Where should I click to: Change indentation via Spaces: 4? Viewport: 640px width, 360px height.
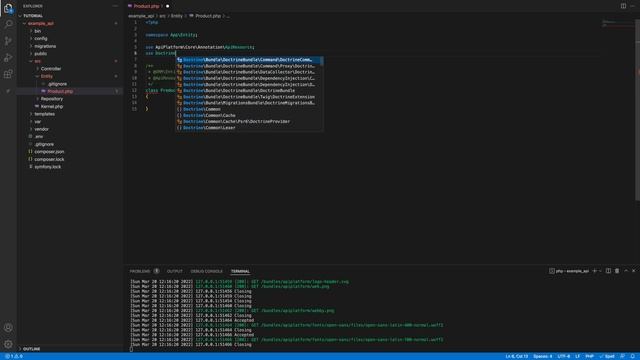[x=542, y=356]
